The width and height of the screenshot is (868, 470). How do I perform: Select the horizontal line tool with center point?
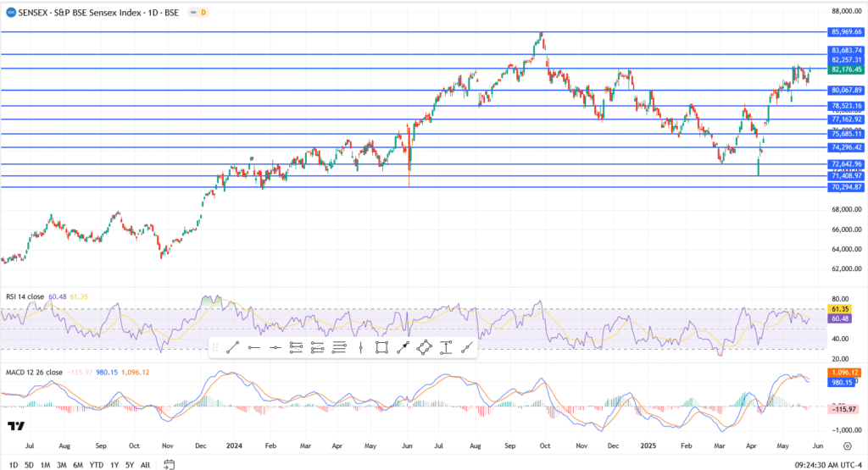pyautogui.click(x=275, y=348)
